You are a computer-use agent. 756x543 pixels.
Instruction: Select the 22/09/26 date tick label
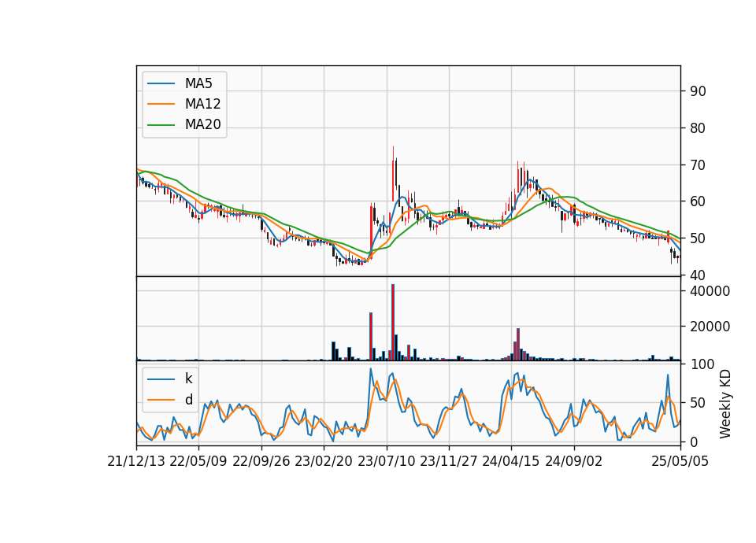(x=261, y=461)
